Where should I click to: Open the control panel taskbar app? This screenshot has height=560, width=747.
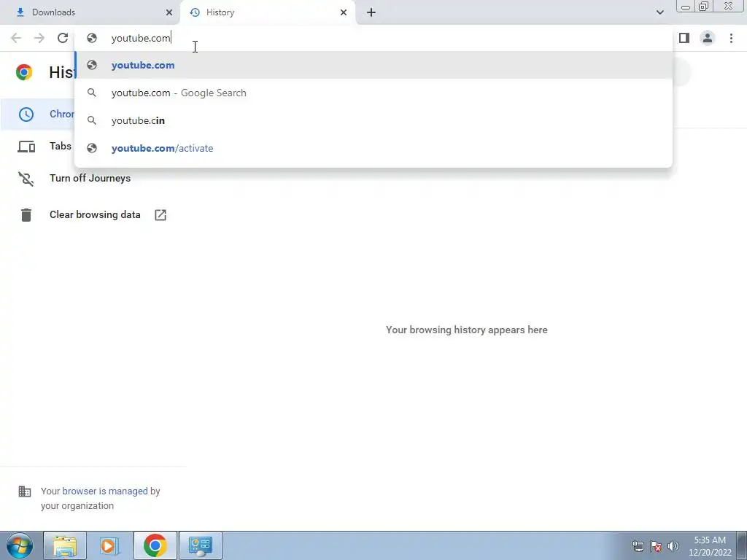[201, 545]
